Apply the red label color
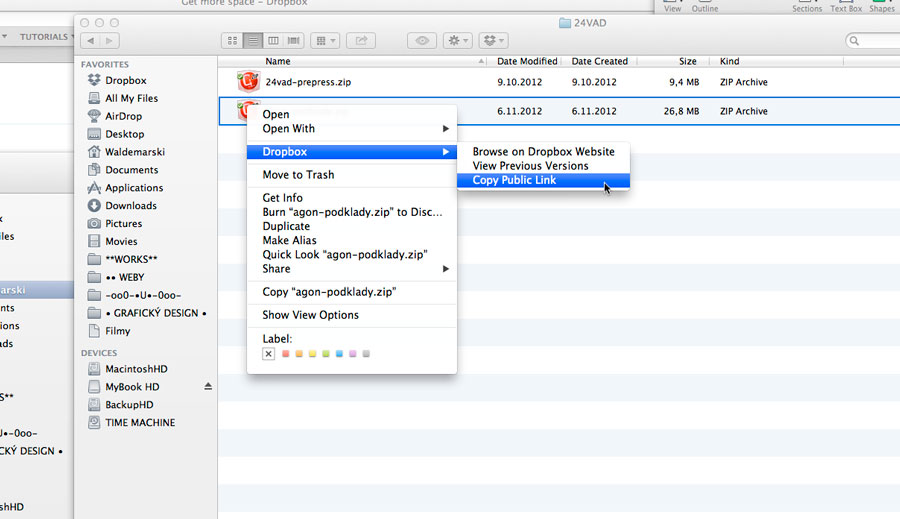 pyautogui.click(x=285, y=354)
